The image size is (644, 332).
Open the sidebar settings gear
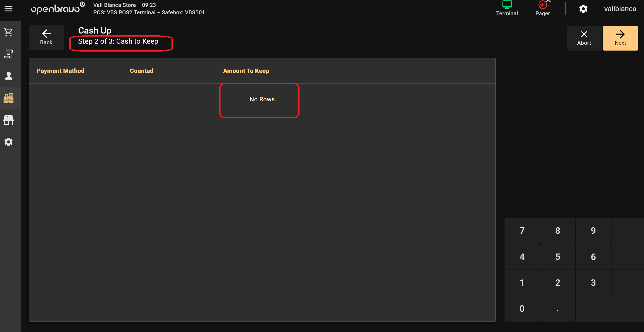coord(8,142)
